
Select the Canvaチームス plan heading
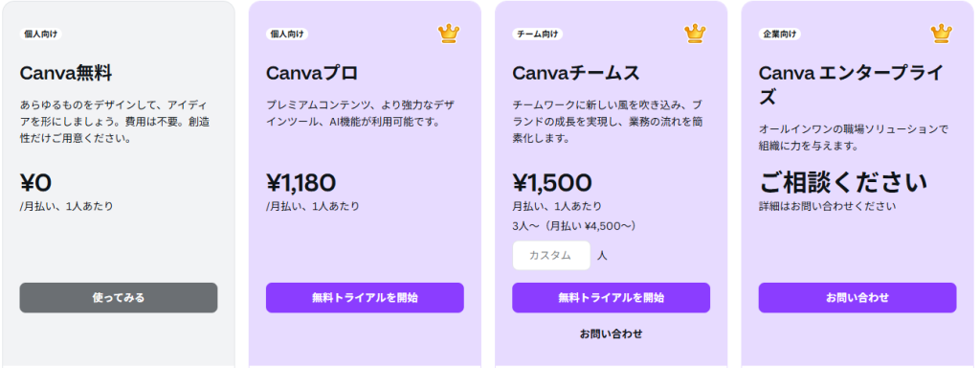(x=575, y=74)
